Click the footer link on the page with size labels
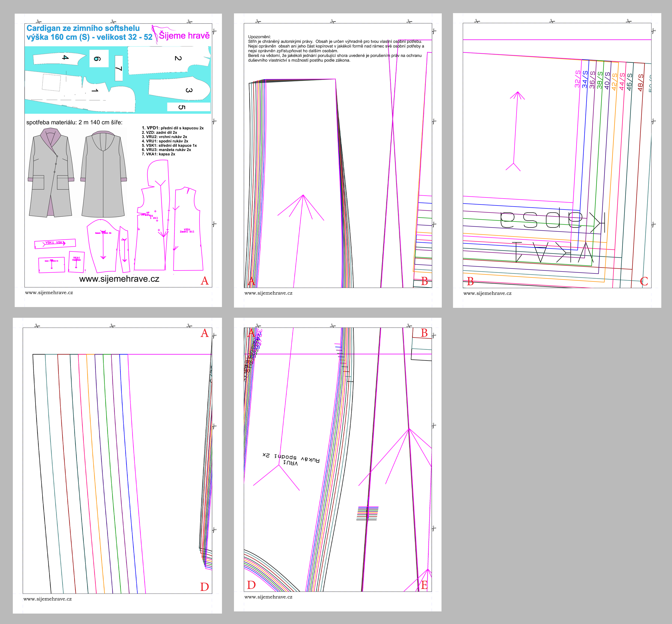This screenshot has height=624, width=672. (487, 293)
